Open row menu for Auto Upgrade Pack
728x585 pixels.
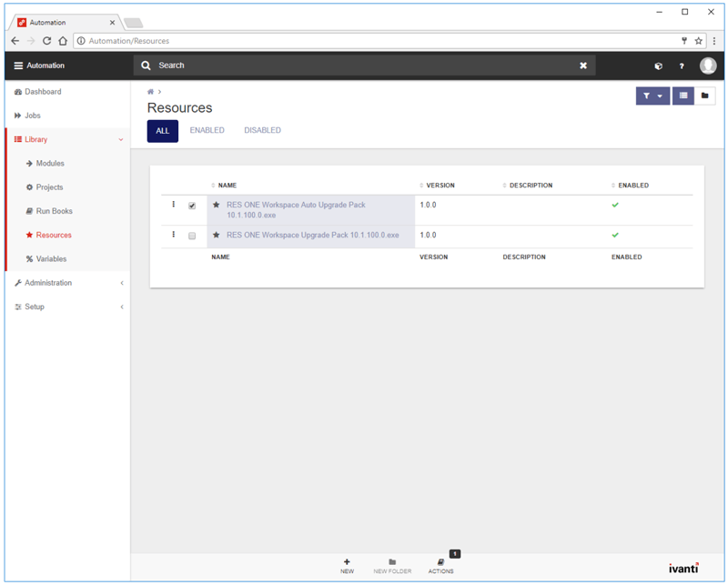point(174,205)
